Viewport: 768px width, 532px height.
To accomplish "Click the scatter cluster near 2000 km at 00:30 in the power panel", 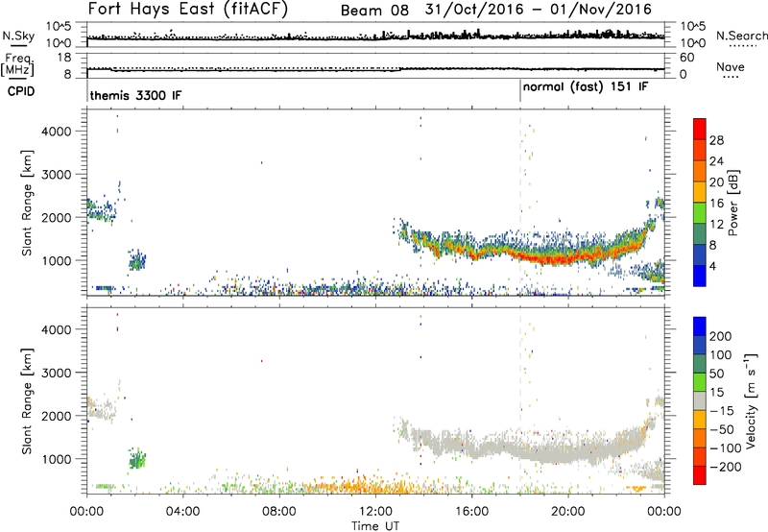I will pos(101,210).
